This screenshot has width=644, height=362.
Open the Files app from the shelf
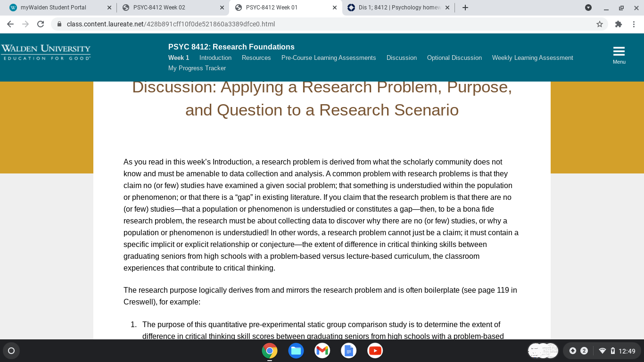[296, 351]
